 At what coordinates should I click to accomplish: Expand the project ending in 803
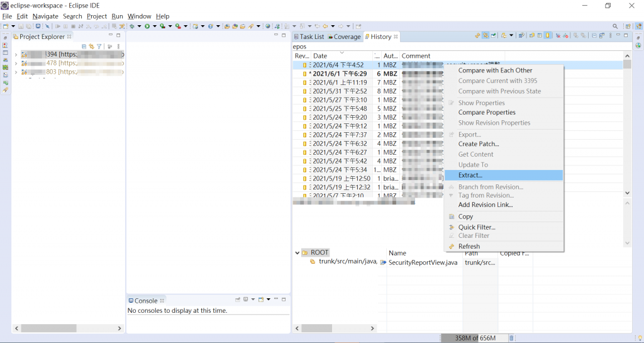tap(16, 72)
